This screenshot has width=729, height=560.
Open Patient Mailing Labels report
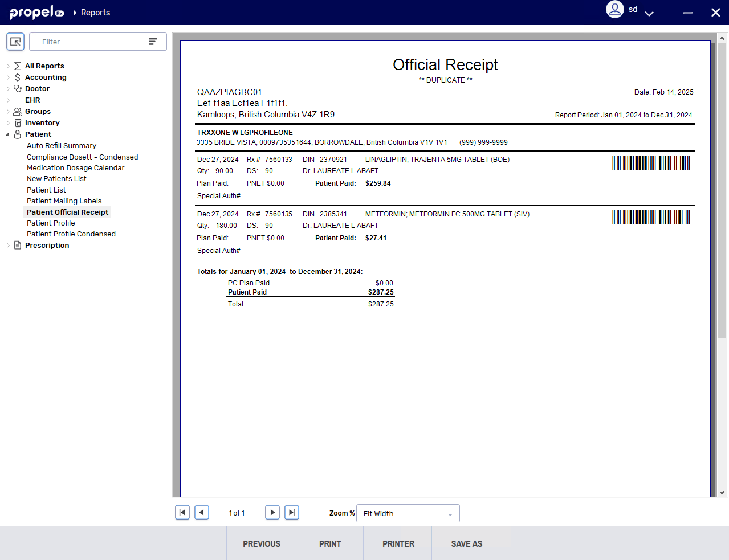pyautogui.click(x=64, y=201)
